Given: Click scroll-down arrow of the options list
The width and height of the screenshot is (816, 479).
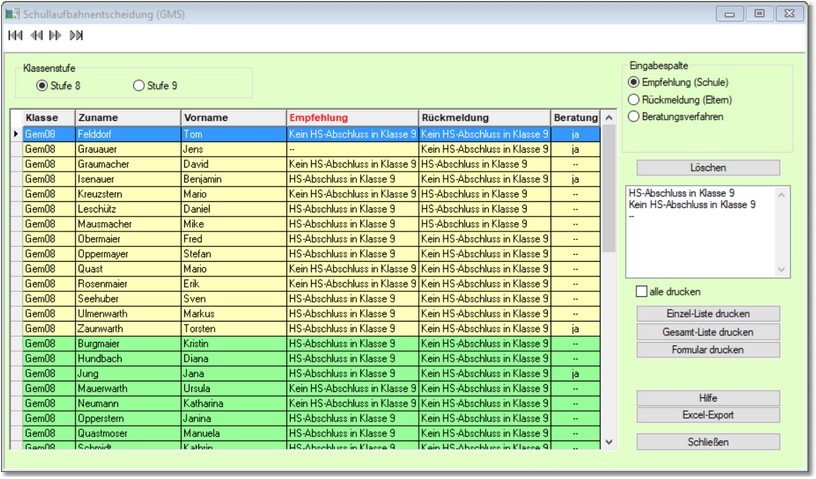Looking at the screenshot, I should point(782,270).
